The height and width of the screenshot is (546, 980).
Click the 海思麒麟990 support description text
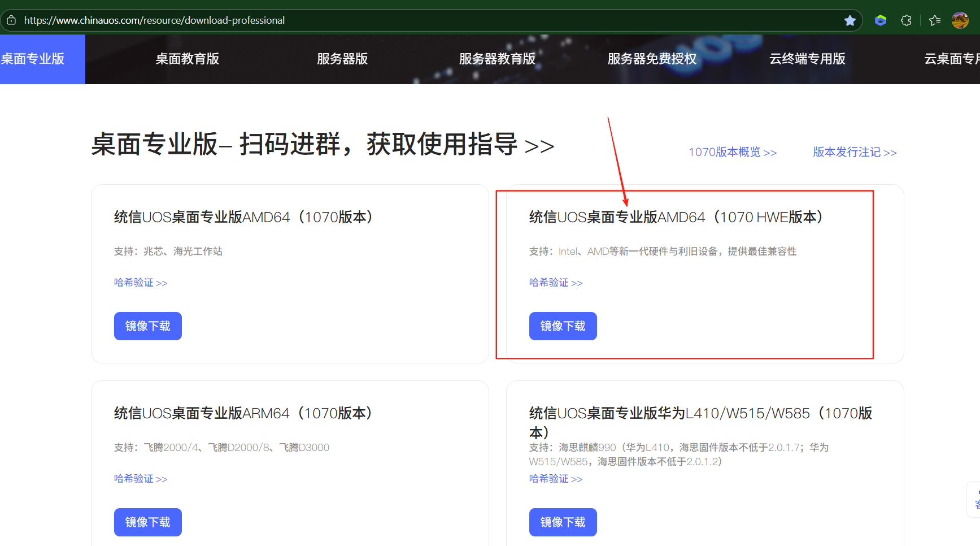[x=679, y=454]
